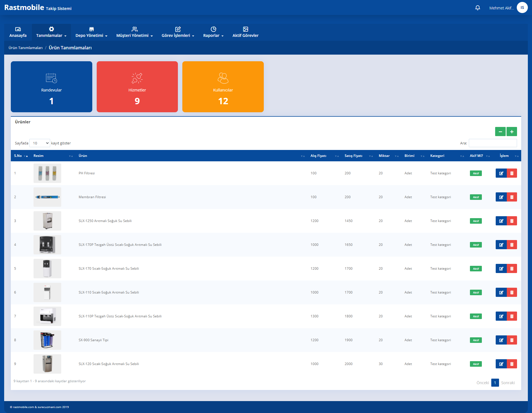Click the edit icon for PH Filtresi
The image size is (532, 413).
click(x=501, y=173)
